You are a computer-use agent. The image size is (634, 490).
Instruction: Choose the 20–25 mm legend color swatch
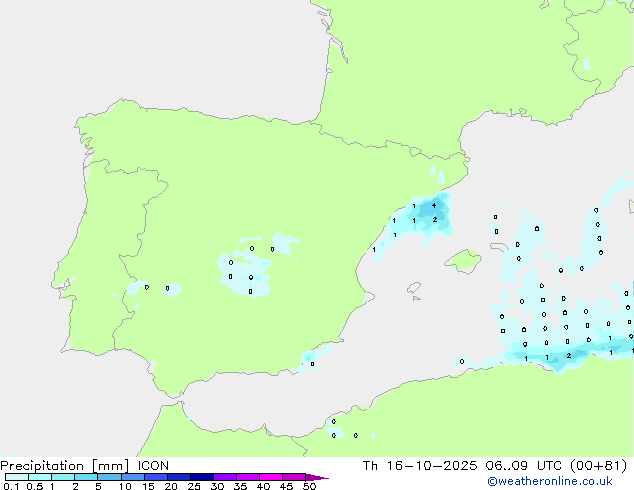click(179, 477)
